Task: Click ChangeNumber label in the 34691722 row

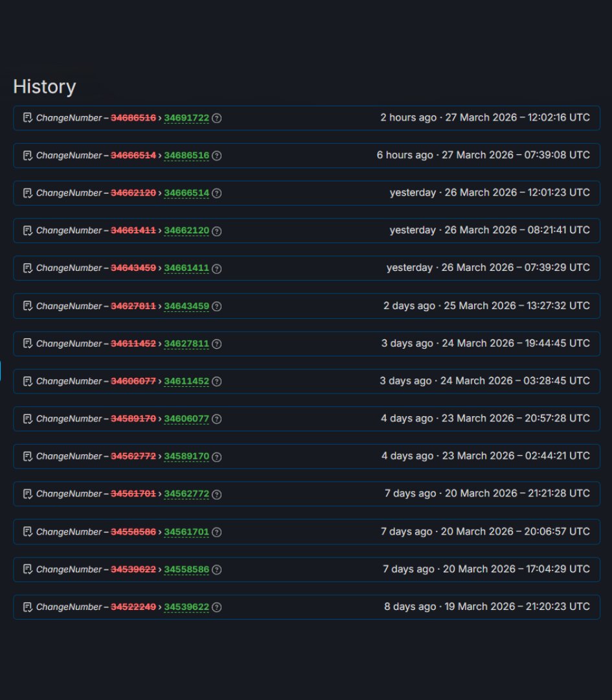Action: (x=69, y=118)
